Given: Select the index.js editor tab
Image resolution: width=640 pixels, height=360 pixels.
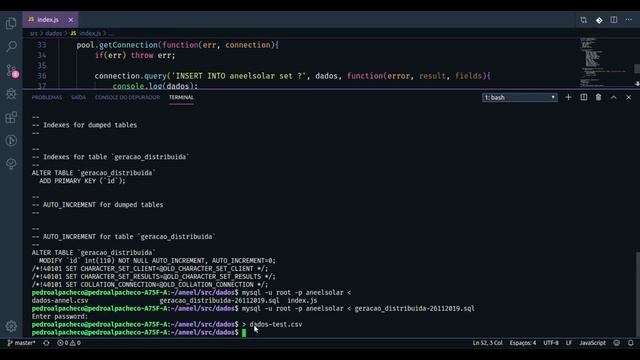Looking at the screenshot, I should (51, 20).
